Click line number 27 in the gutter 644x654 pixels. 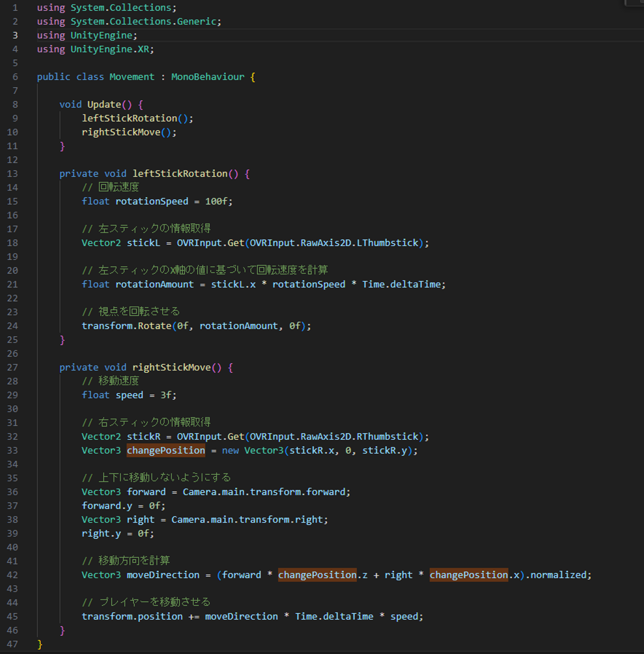(x=13, y=367)
